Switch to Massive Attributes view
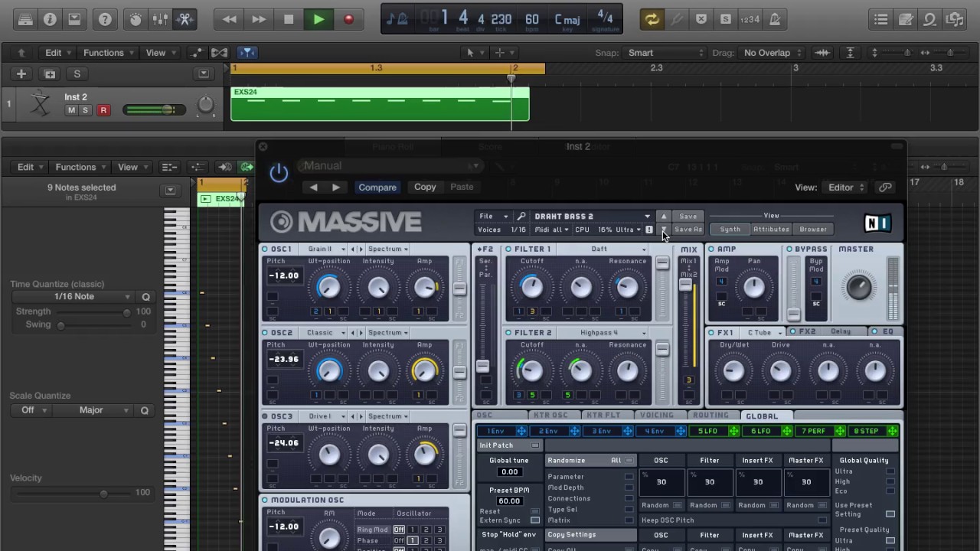980x551 pixels. tap(771, 230)
